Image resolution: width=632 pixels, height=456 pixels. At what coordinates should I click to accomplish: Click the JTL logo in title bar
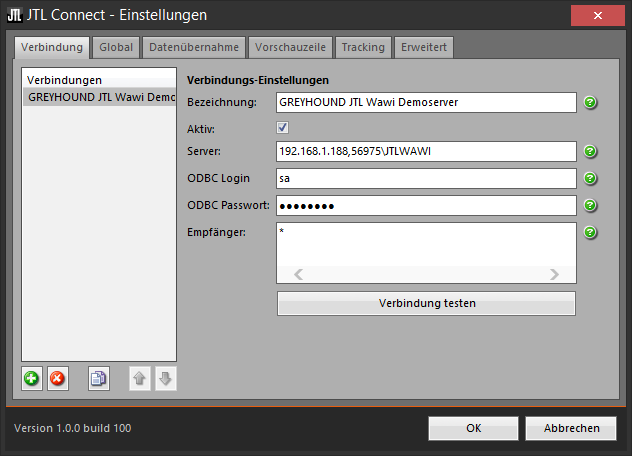[x=15, y=15]
